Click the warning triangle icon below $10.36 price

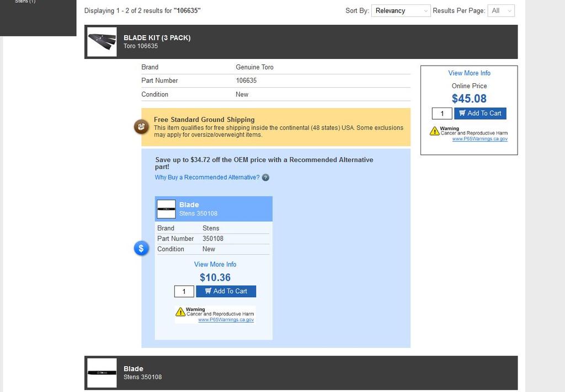coord(180,312)
